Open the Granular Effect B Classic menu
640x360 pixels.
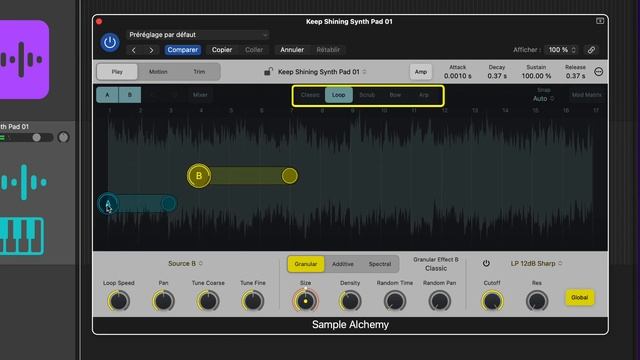(436, 268)
